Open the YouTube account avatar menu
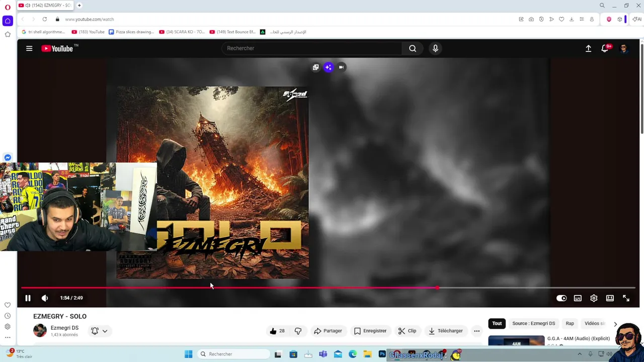This screenshot has width=644, height=362. (624, 48)
